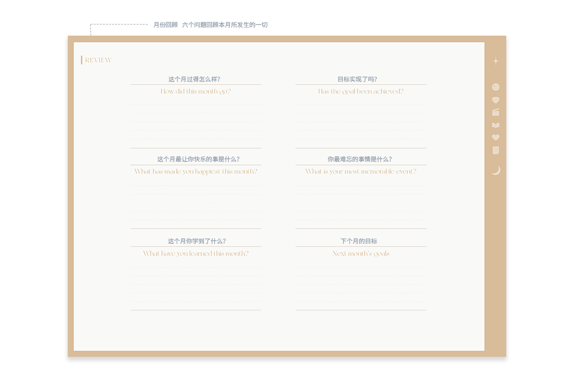The width and height of the screenshot is (571, 392).
Task: Write in lines under Next month's goals
Action: pyautogui.click(x=361, y=285)
